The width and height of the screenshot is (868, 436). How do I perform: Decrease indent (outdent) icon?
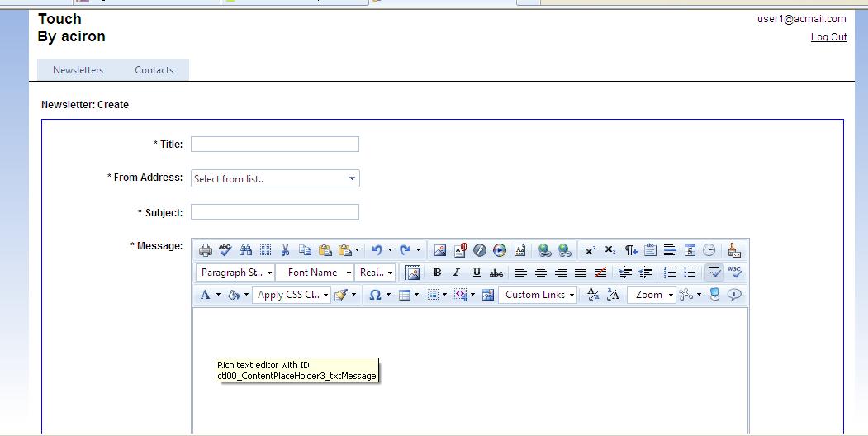tap(645, 272)
